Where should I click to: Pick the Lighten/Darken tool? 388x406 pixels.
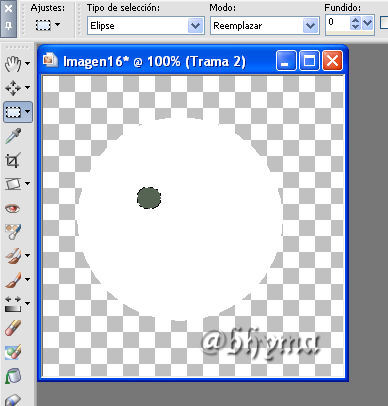(13, 304)
